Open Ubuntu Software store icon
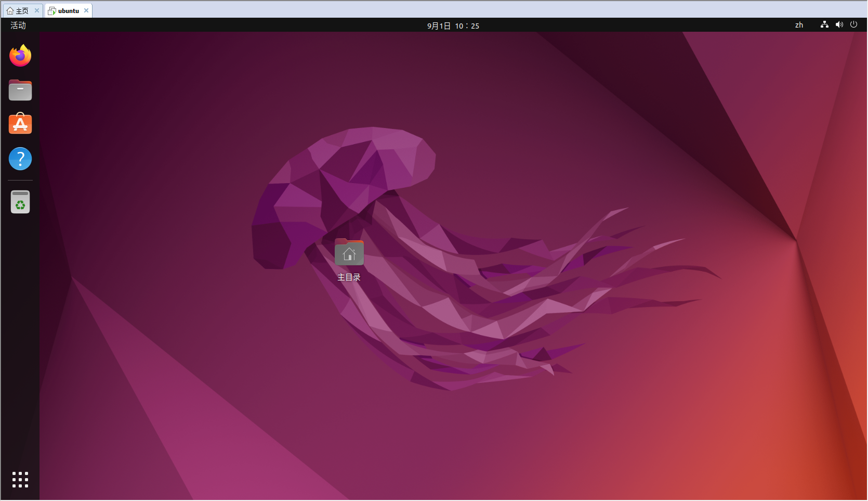Viewport: 868px width, 501px height. (20, 124)
